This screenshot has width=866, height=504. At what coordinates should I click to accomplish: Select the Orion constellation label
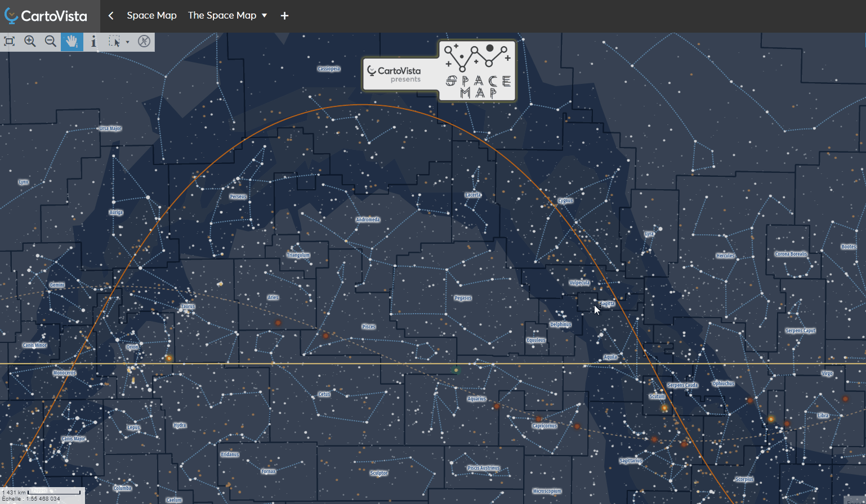[132, 347]
